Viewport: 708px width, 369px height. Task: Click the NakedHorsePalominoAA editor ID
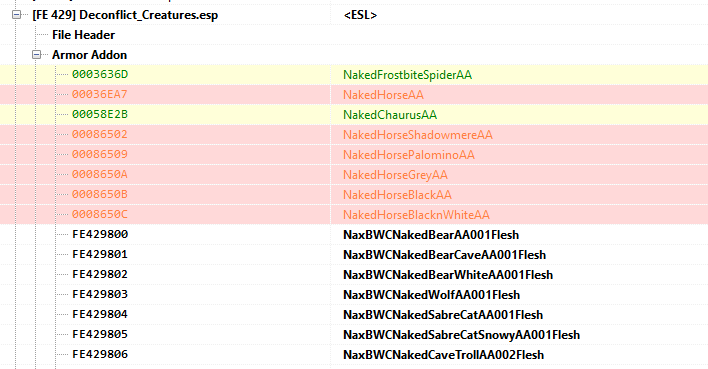click(409, 155)
